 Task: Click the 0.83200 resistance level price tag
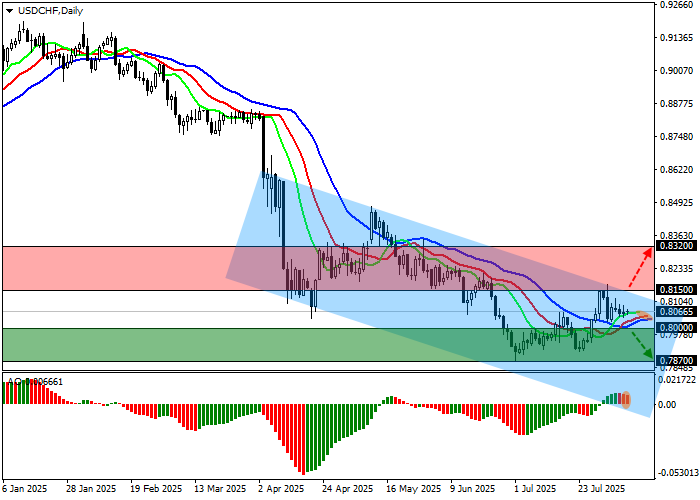tap(677, 246)
